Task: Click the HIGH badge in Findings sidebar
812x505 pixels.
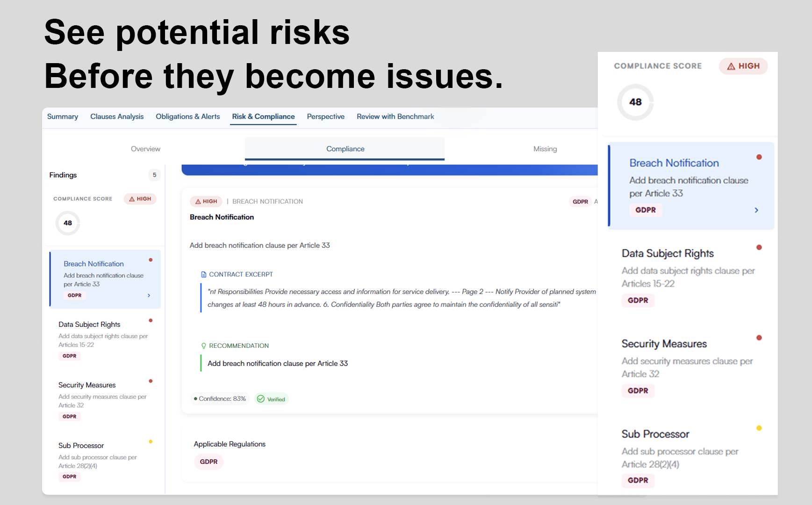Action: [x=140, y=199]
